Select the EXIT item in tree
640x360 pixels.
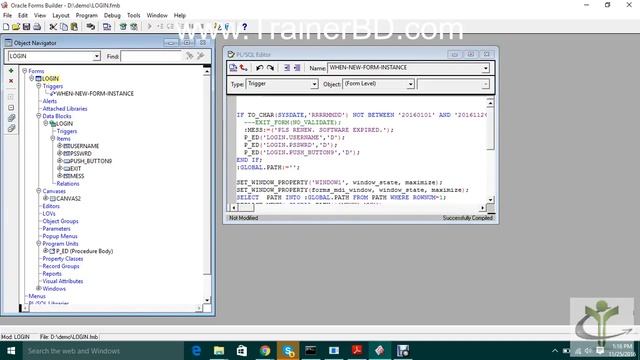pyautogui.click(x=76, y=169)
